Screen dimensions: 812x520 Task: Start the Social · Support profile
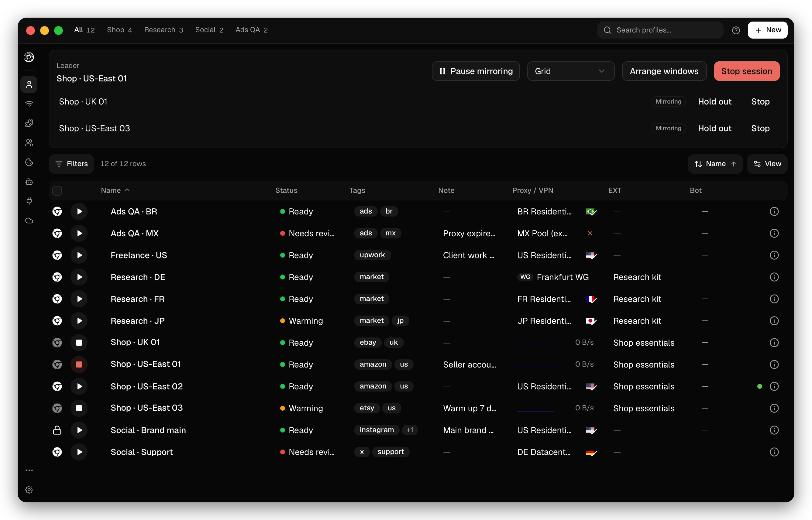pyautogui.click(x=79, y=452)
